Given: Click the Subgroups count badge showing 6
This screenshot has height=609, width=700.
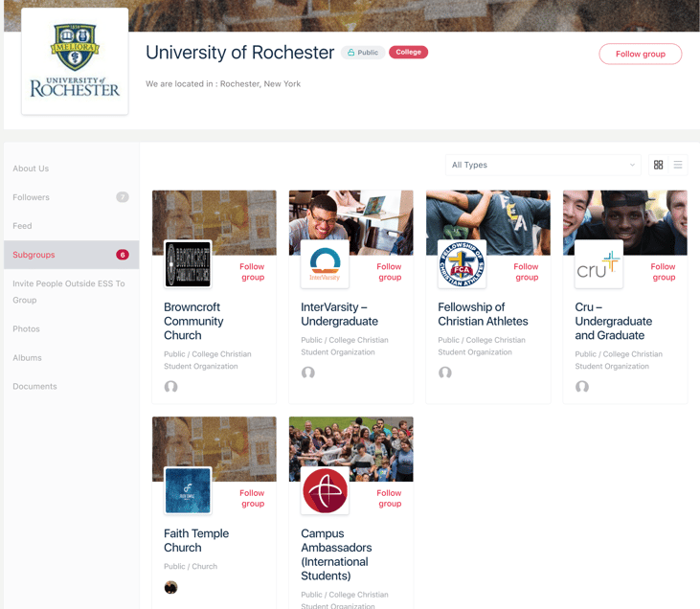Looking at the screenshot, I should click(x=123, y=255).
